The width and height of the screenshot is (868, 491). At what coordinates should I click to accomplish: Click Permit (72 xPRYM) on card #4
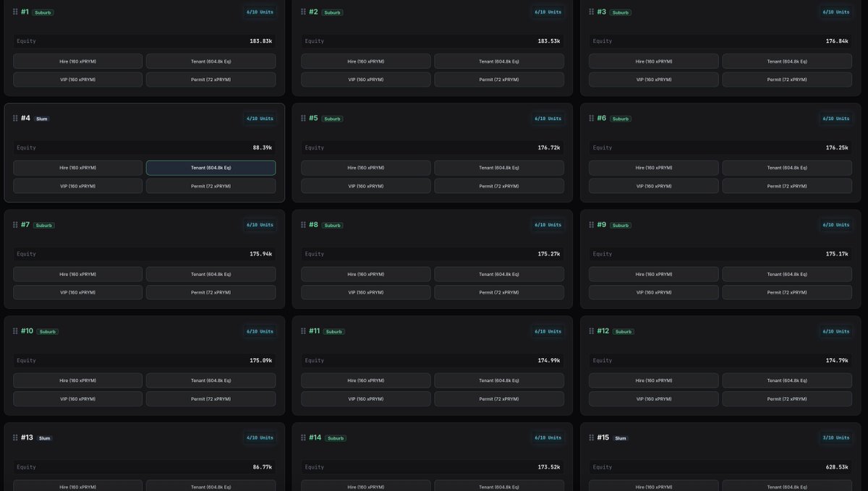[211, 186]
